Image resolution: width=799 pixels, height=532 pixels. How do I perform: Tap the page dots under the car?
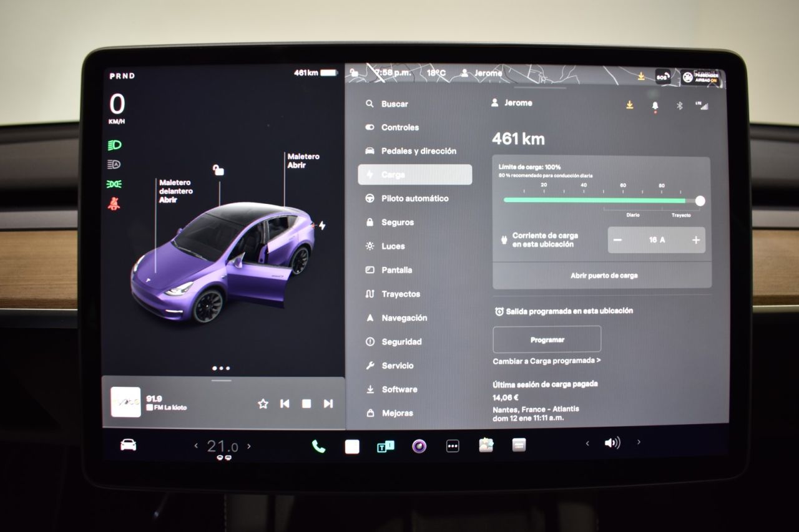tap(221, 369)
